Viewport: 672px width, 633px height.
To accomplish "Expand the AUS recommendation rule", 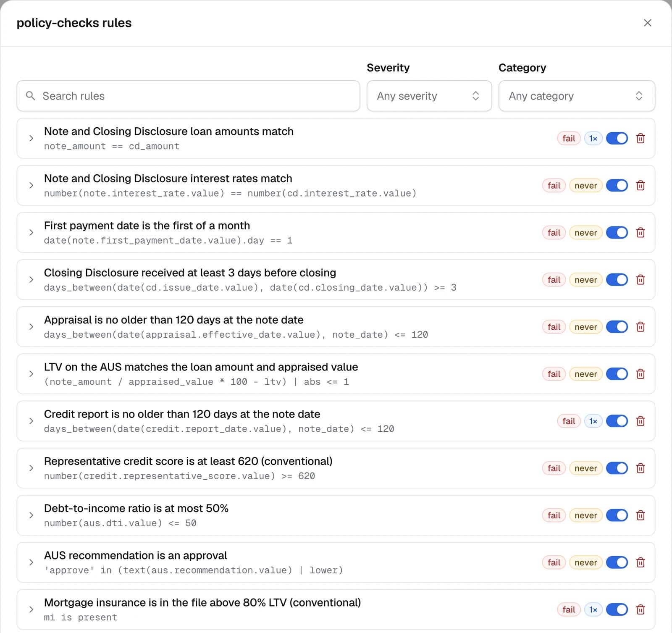I will coord(31,562).
